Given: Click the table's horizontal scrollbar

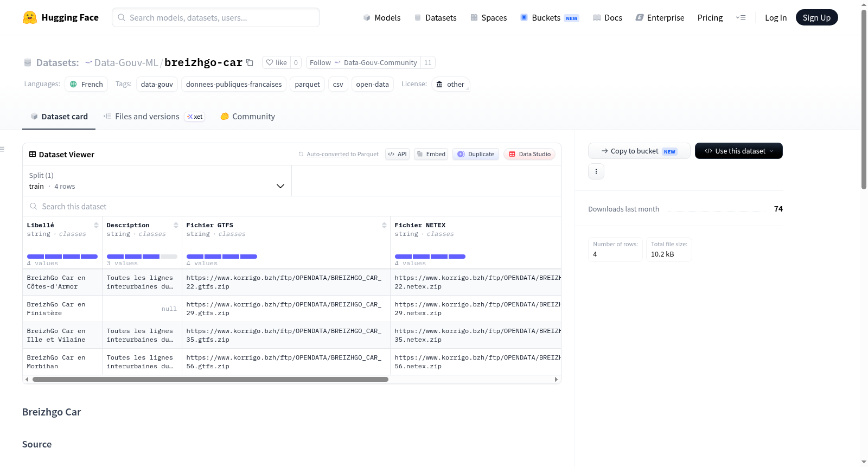Looking at the screenshot, I should coord(210,379).
